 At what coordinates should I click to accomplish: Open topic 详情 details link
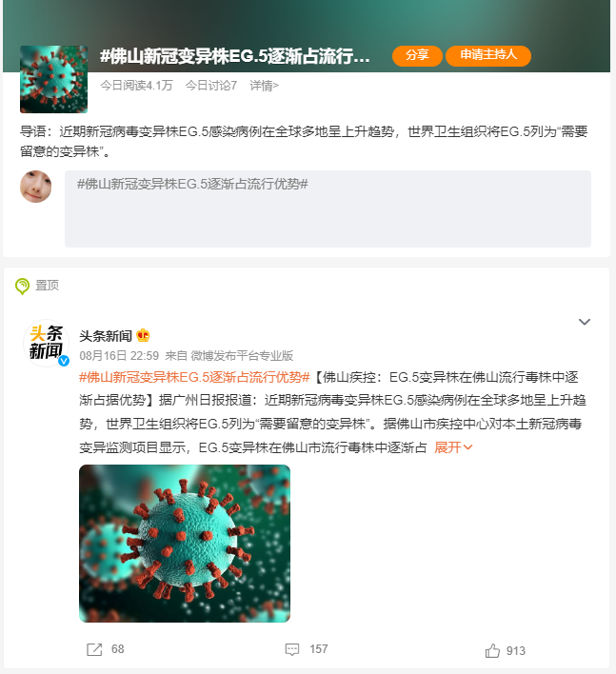[264, 86]
